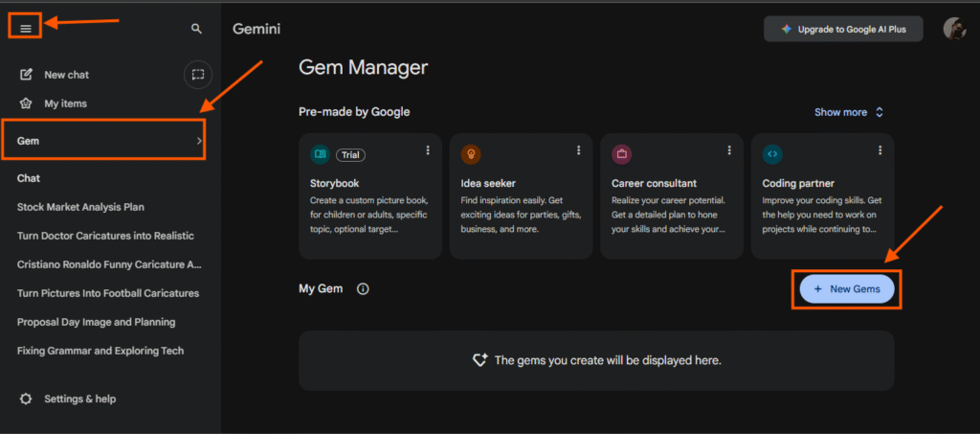Click Upgrade to Google AI Plus
Image resolution: width=980 pixels, height=434 pixels.
[x=842, y=29]
